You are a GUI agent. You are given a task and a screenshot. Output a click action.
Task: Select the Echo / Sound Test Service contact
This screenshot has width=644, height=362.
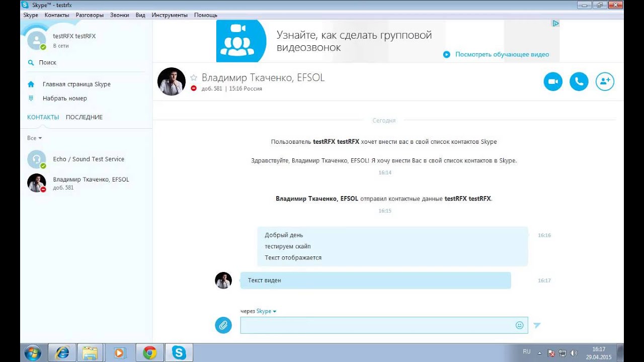tap(87, 159)
